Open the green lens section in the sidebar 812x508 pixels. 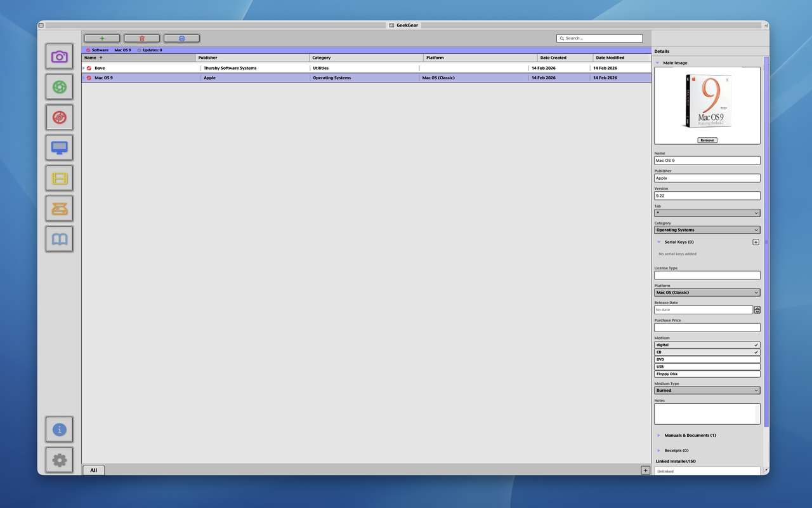[x=59, y=87]
